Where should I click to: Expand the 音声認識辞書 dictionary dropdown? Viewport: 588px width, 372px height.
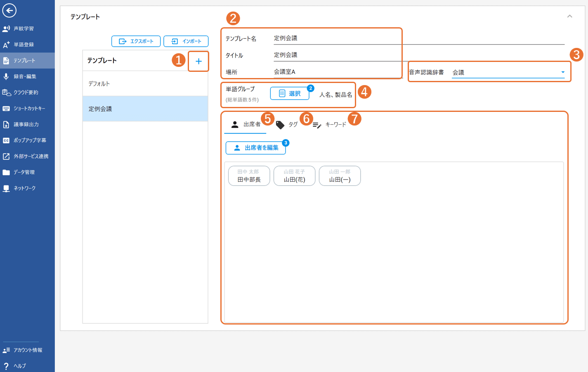coord(562,72)
